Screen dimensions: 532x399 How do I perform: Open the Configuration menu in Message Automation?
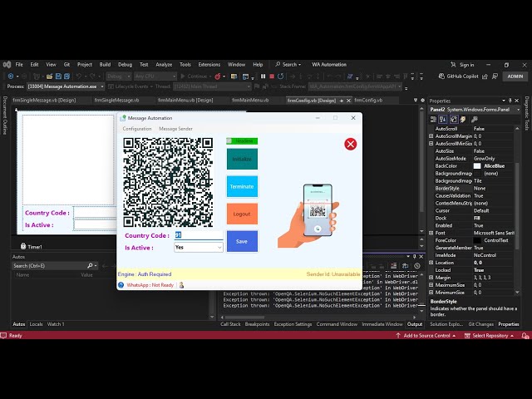137,129
